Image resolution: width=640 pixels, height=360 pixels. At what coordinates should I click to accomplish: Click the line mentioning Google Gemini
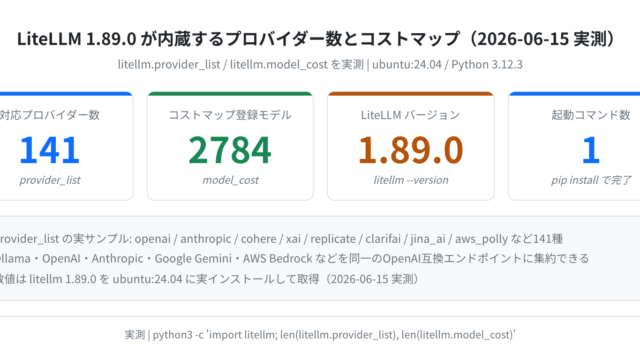click(x=294, y=259)
